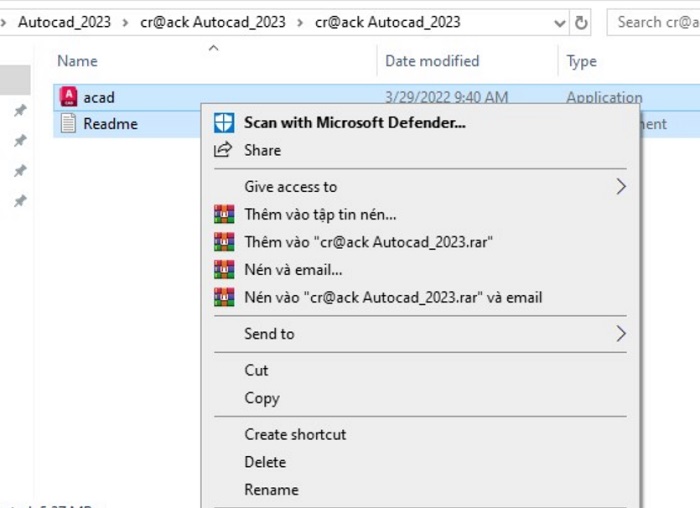
Task: Choose Nén và email...
Action: click(421, 270)
